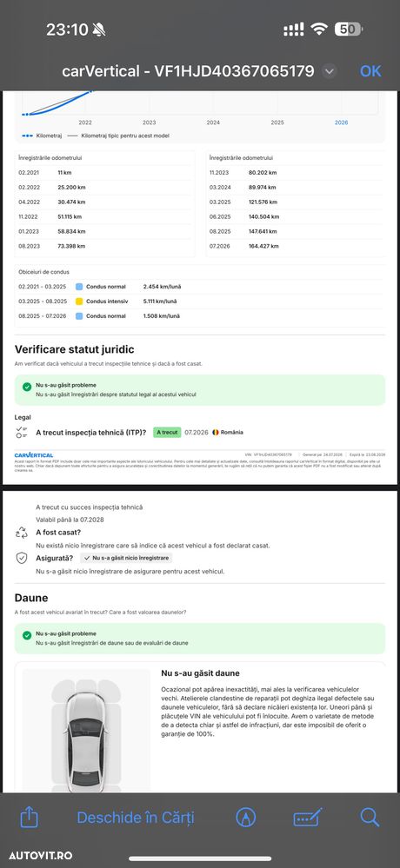Expand the document title dropdown chevron
The image size is (400, 868).
pyautogui.click(x=329, y=71)
